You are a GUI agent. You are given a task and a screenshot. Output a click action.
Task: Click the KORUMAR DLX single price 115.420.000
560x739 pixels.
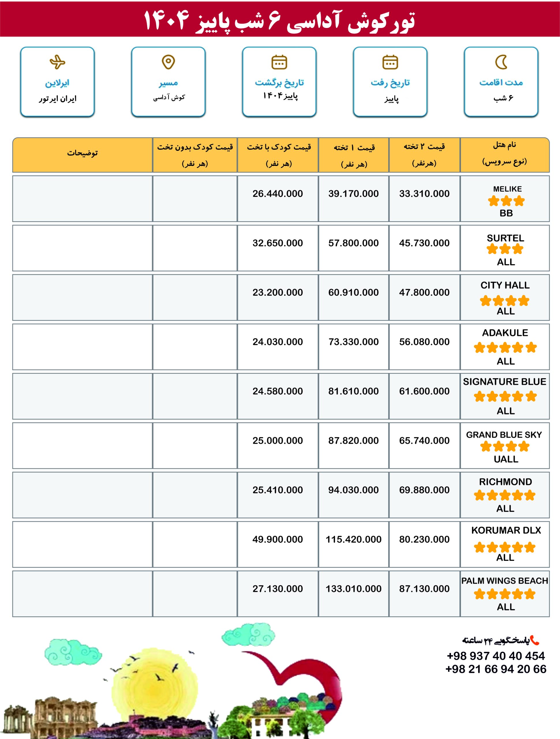tap(353, 539)
